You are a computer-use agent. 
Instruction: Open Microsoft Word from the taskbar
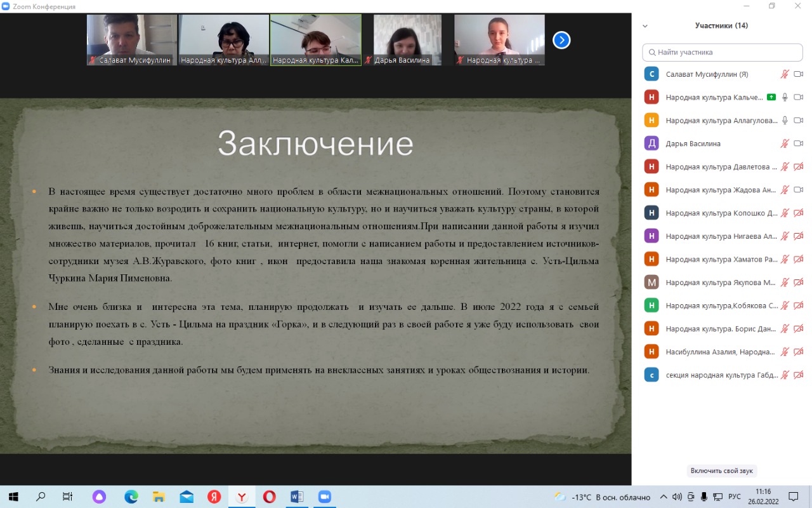click(297, 497)
